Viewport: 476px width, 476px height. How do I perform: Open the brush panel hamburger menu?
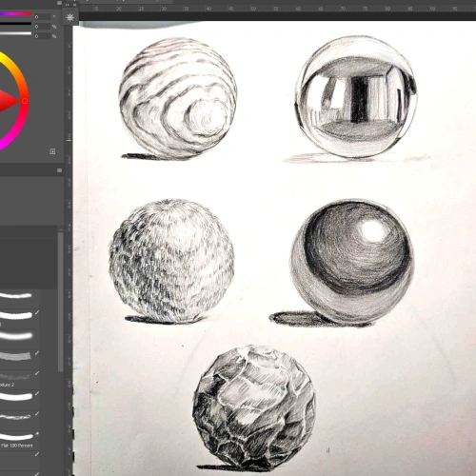(59, 170)
